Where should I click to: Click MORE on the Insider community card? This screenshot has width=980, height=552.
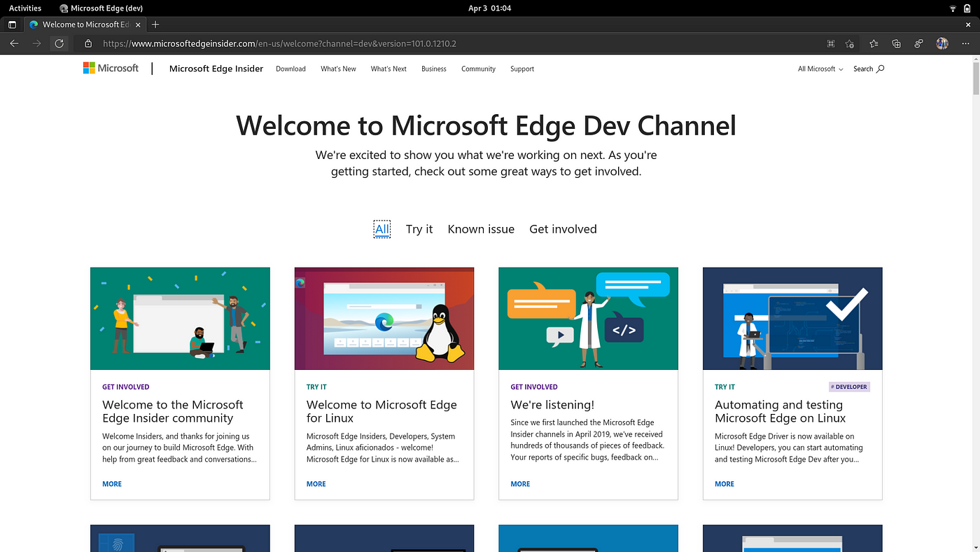(112, 484)
